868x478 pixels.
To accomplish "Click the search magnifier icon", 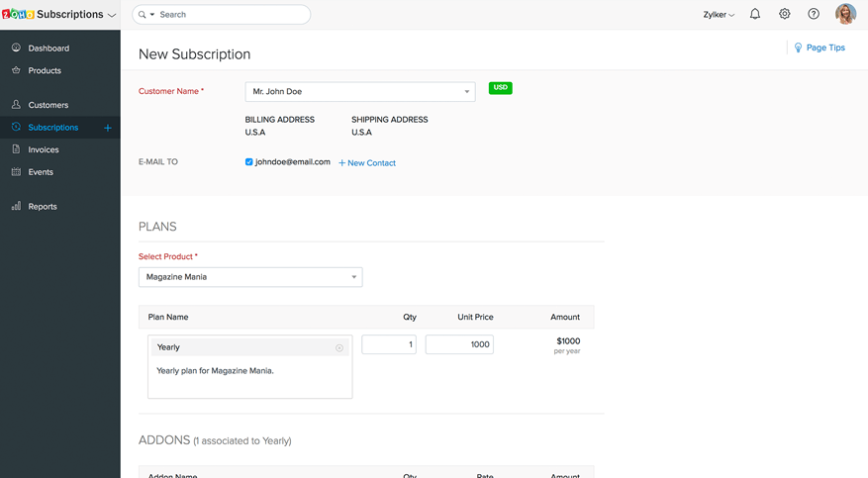I will [x=143, y=15].
